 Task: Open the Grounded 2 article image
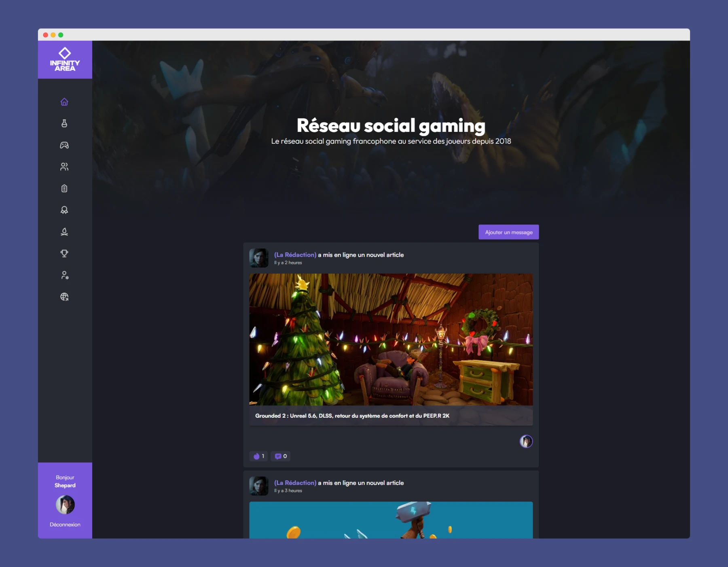[x=391, y=340]
